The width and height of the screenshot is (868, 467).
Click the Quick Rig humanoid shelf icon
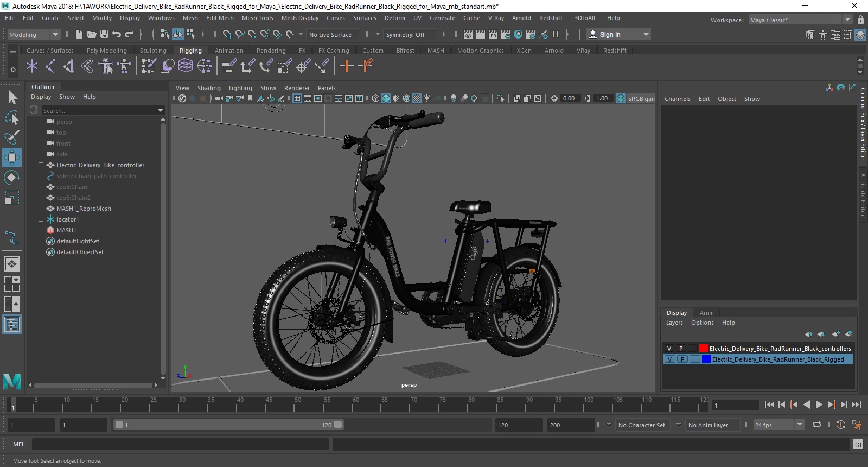coord(106,66)
